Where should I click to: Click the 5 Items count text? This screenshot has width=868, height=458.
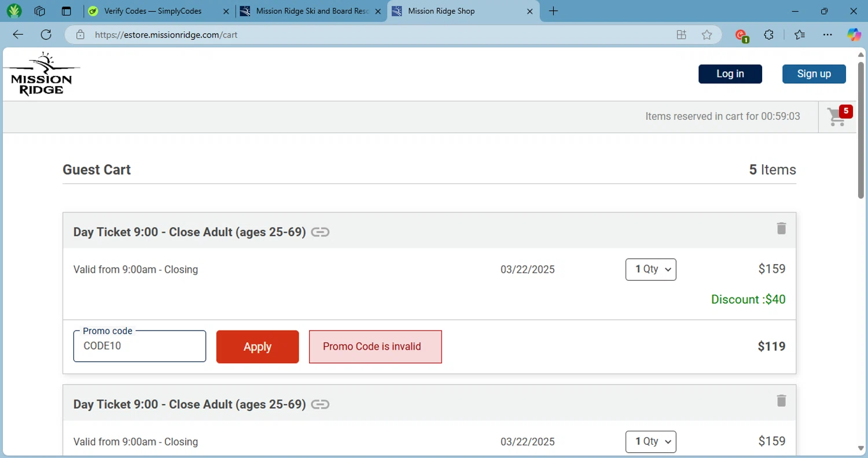tap(773, 170)
